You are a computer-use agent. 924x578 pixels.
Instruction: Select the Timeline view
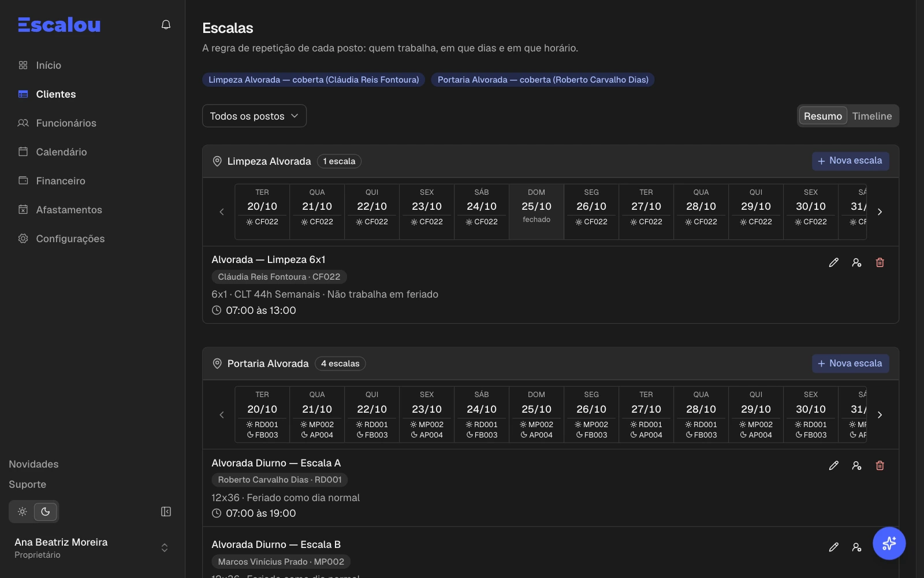[x=872, y=116]
